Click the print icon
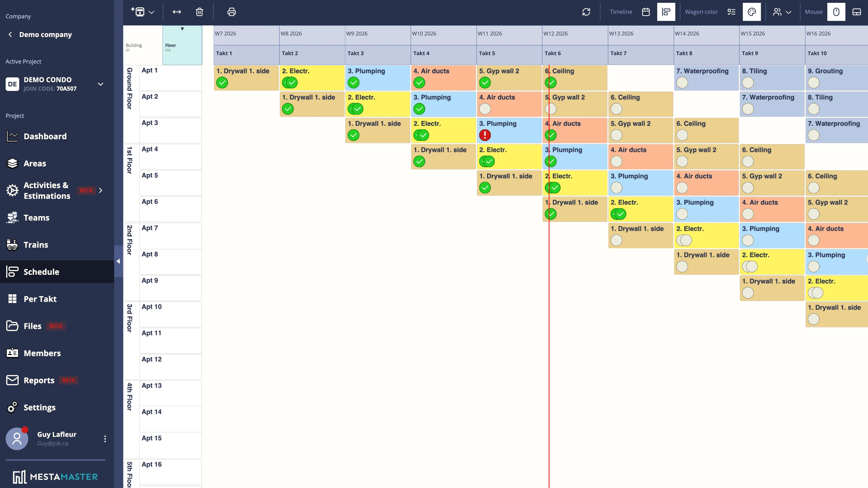Screen dimensions: 868x488 pyautogui.click(x=231, y=12)
